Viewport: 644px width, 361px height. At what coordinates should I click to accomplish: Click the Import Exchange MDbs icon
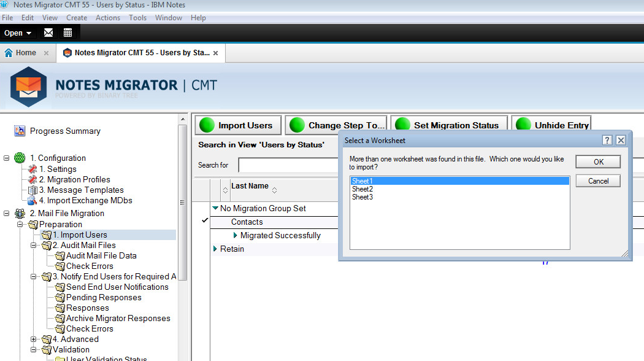point(33,201)
